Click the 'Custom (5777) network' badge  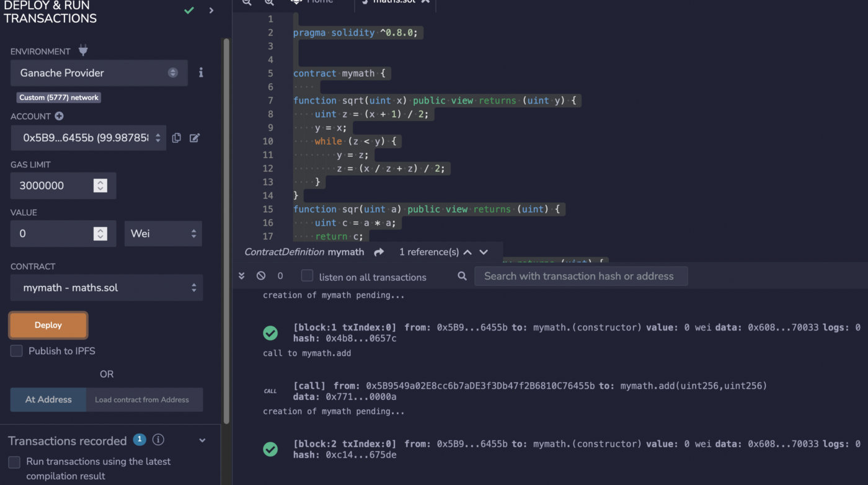(59, 97)
